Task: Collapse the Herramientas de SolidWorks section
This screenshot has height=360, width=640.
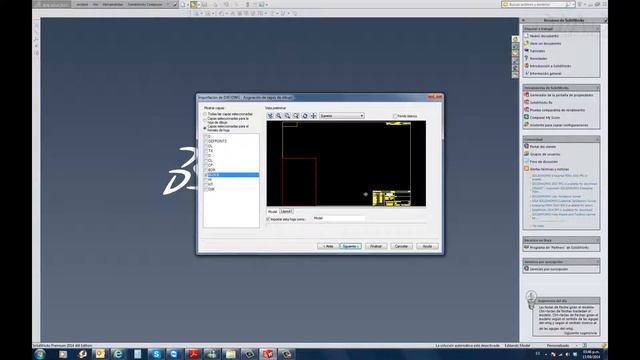Action: [598, 88]
